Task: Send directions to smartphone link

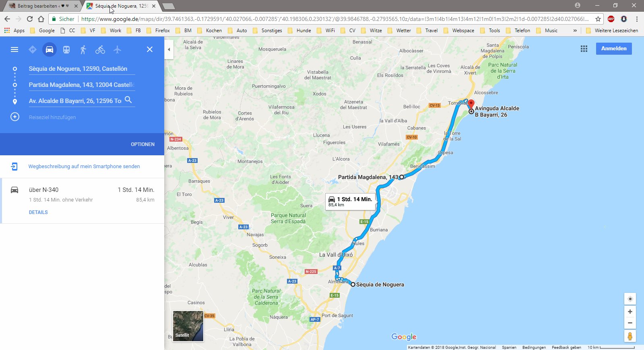Action: [x=84, y=167]
